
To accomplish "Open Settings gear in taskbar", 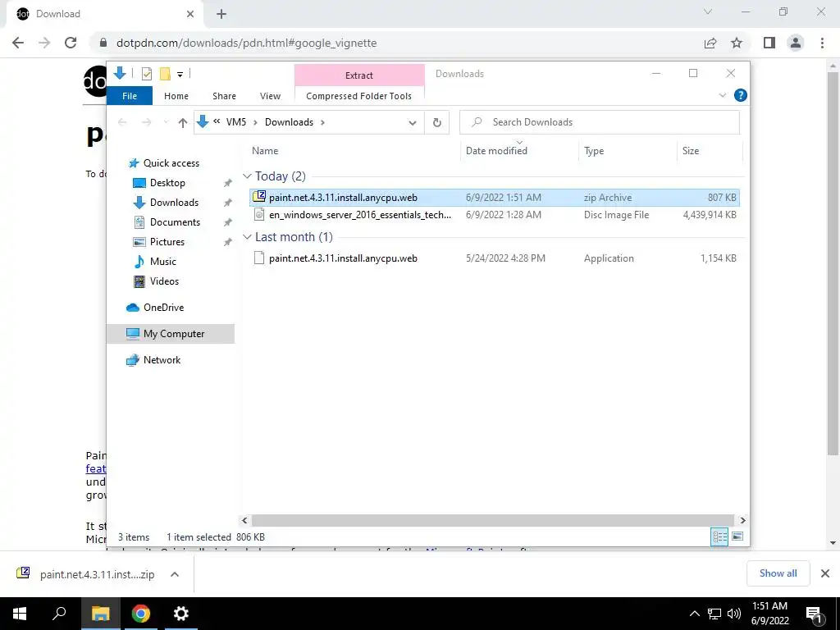I will (181, 614).
